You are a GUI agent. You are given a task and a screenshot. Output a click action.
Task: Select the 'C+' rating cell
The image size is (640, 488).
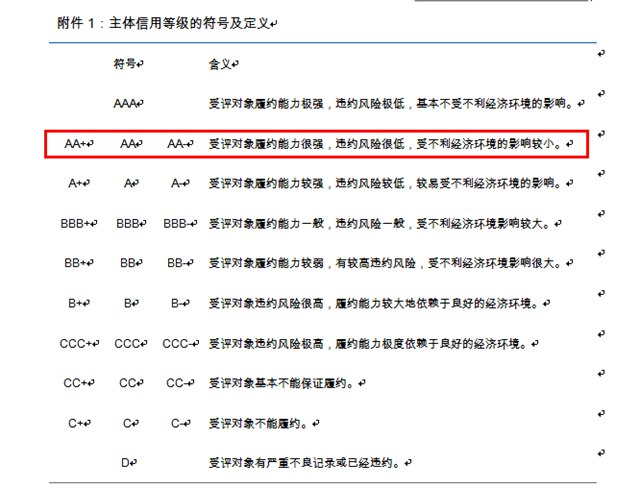(x=76, y=423)
